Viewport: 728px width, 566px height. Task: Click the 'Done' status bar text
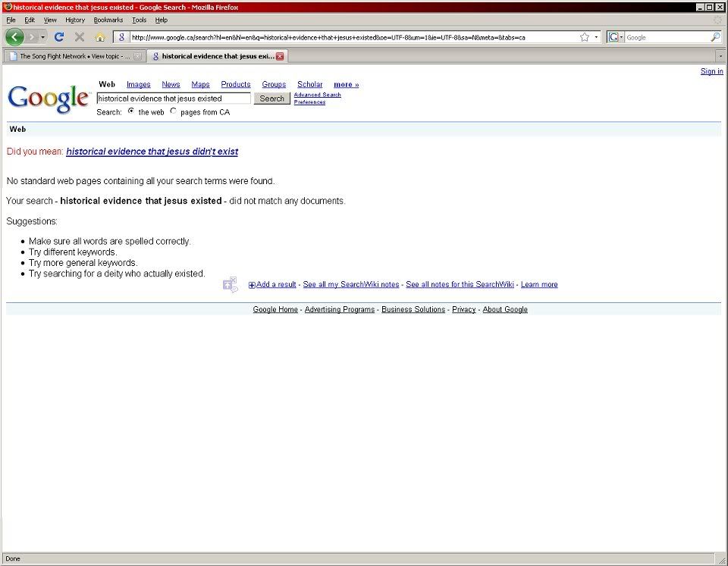tap(13, 558)
